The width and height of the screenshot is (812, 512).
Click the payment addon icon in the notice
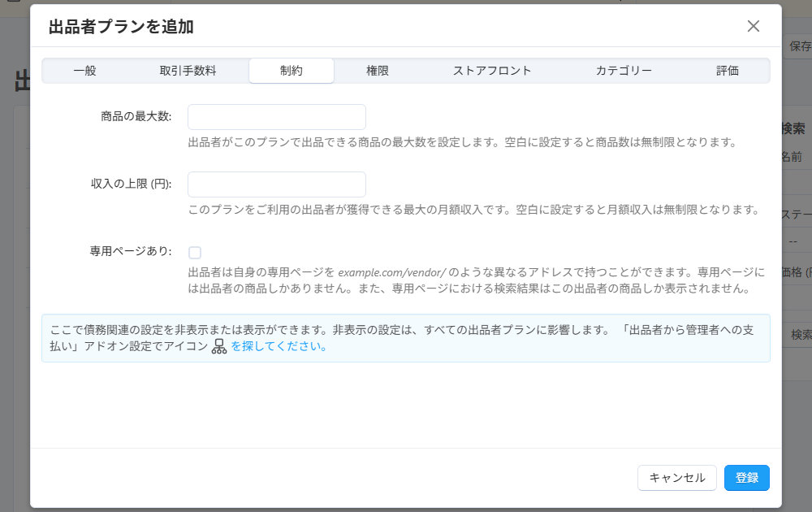[218, 347]
